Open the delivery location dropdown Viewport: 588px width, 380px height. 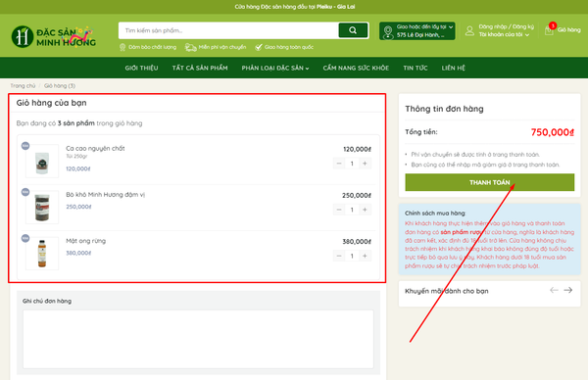pos(417,30)
